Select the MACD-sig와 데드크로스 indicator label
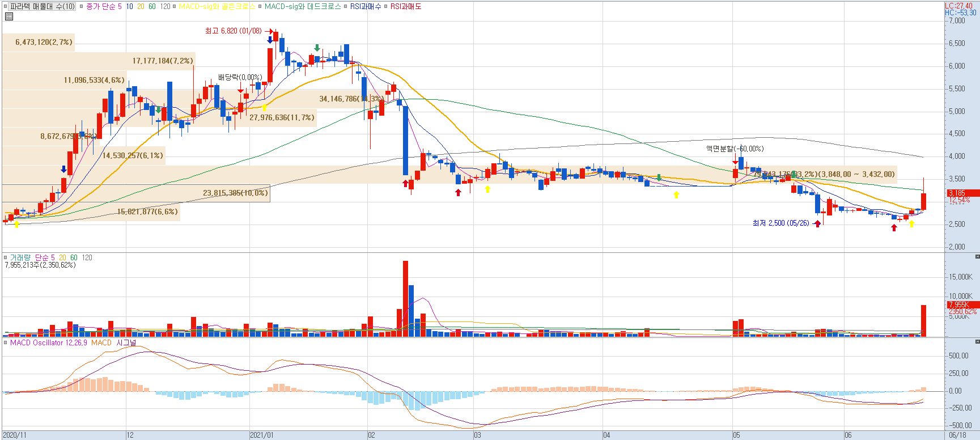 (303, 6)
